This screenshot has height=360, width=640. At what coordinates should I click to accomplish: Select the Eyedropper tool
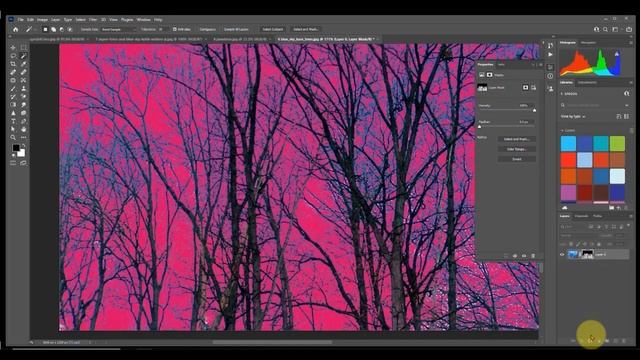(x=23, y=64)
